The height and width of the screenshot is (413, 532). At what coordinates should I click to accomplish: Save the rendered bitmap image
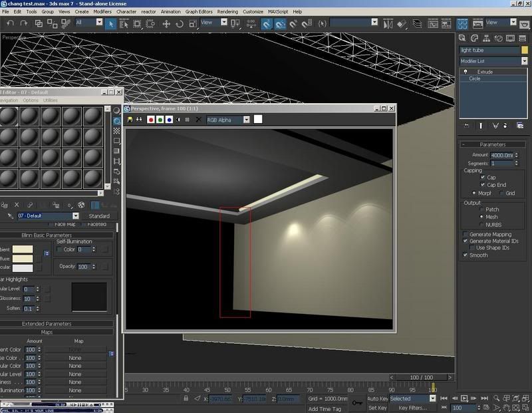click(130, 120)
